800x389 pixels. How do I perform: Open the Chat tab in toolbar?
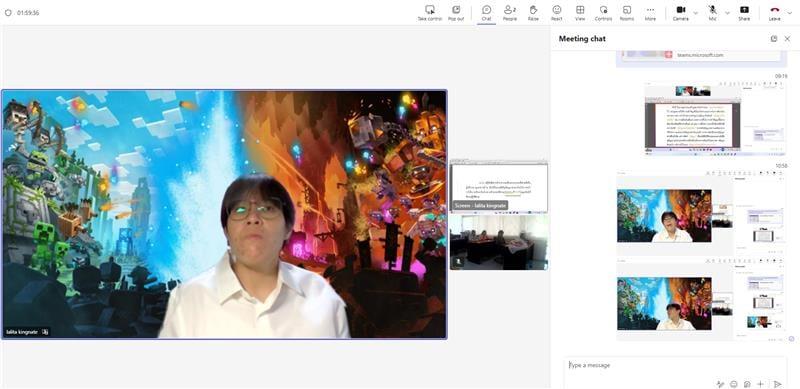point(486,13)
